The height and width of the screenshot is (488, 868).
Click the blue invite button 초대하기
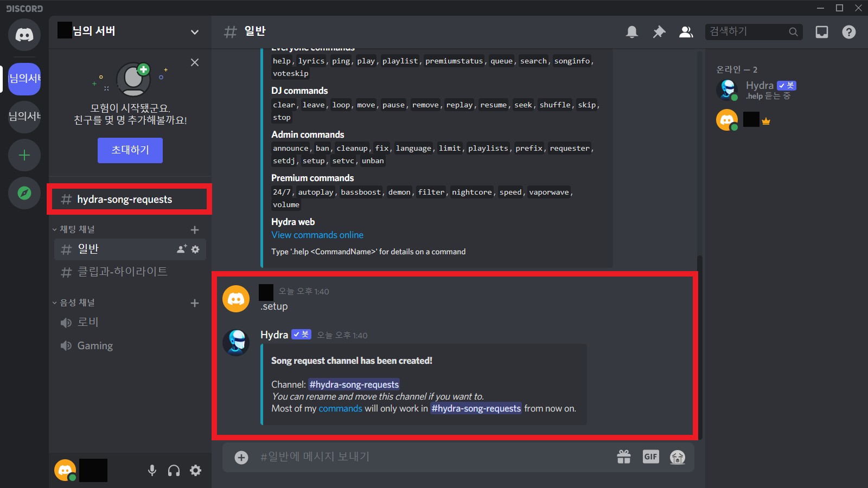[130, 150]
